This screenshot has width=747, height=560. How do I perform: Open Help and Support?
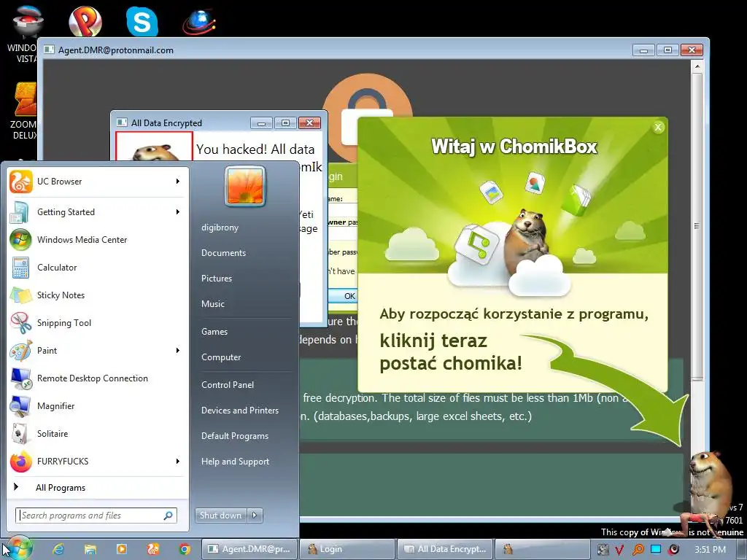point(235,462)
